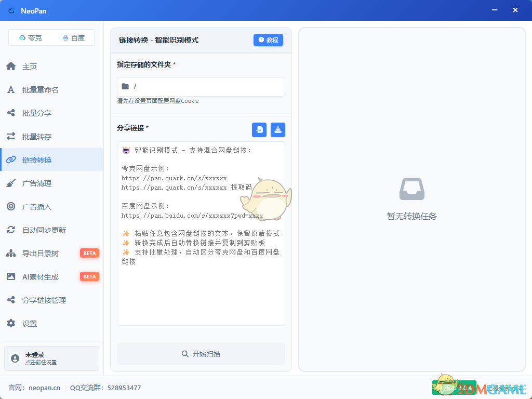Switch to the 夸克 netdisk tab
532x399 pixels.
pos(31,38)
